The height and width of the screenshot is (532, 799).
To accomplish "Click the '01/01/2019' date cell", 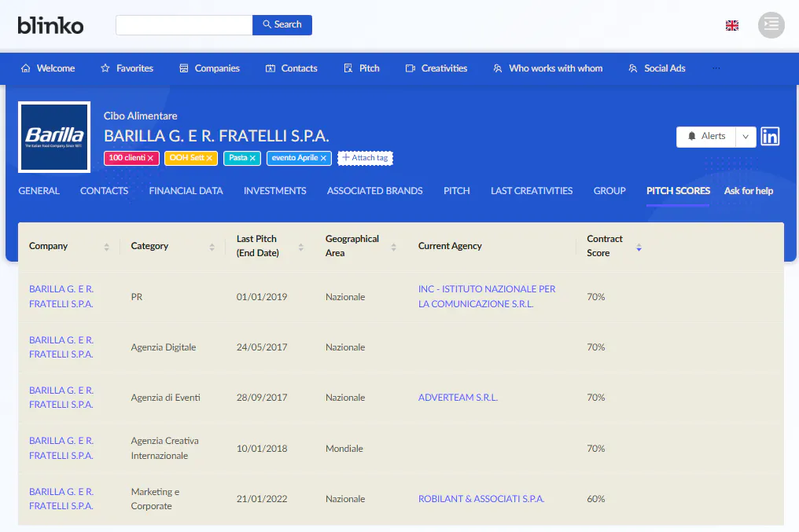I will [x=262, y=297].
